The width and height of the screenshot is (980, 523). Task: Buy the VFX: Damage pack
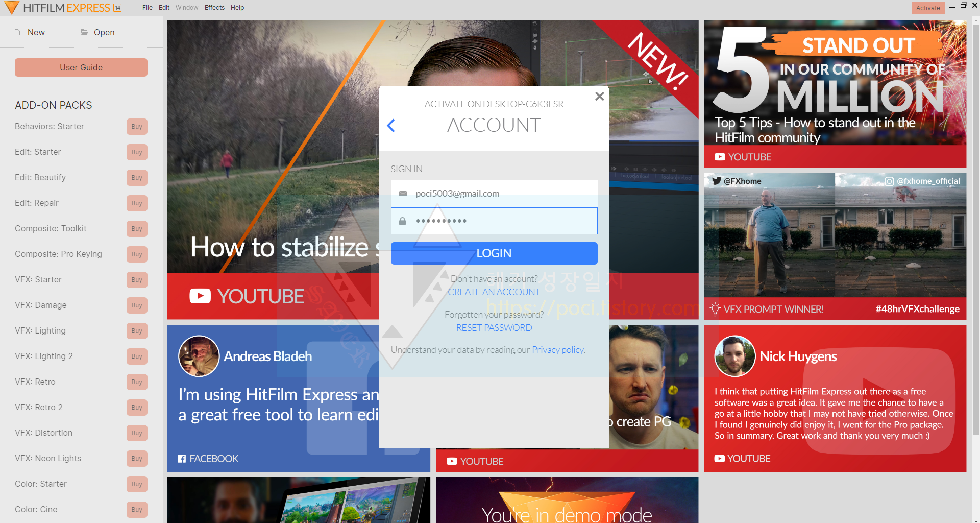click(x=137, y=305)
